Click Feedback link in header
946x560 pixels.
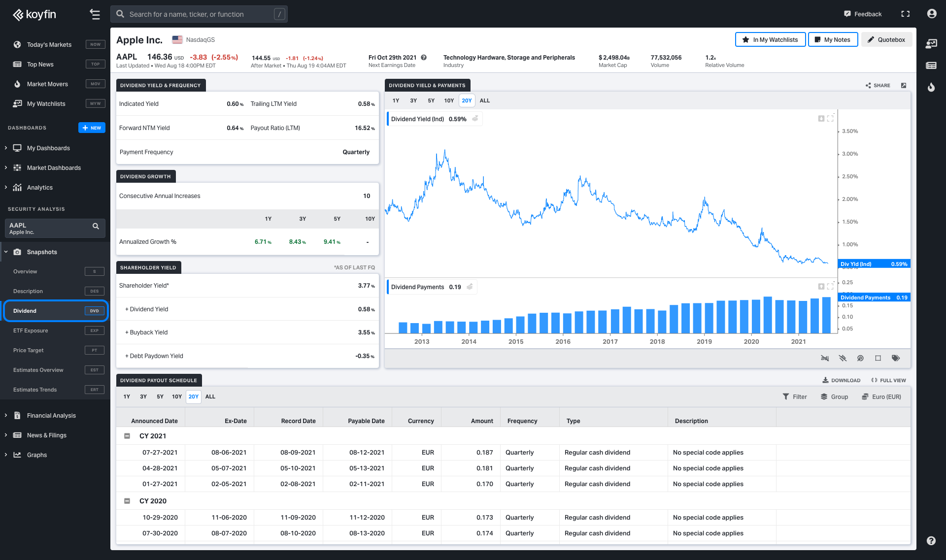coord(863,14)
